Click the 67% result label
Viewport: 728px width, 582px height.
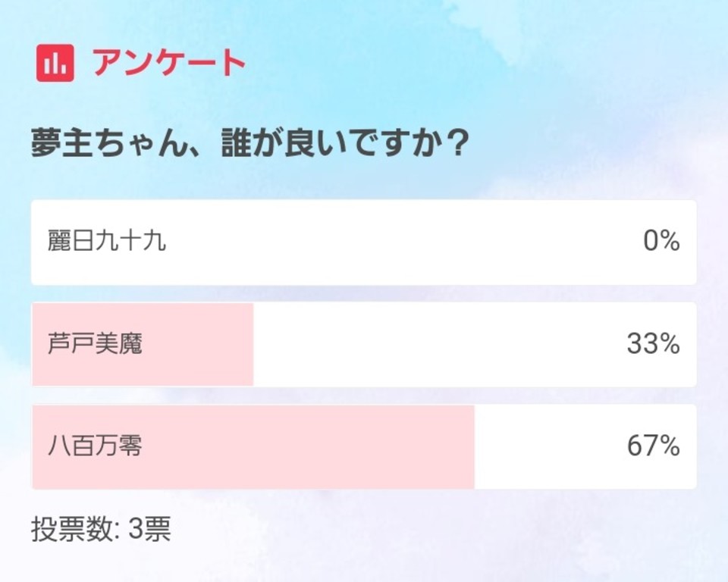click(653, 446)
